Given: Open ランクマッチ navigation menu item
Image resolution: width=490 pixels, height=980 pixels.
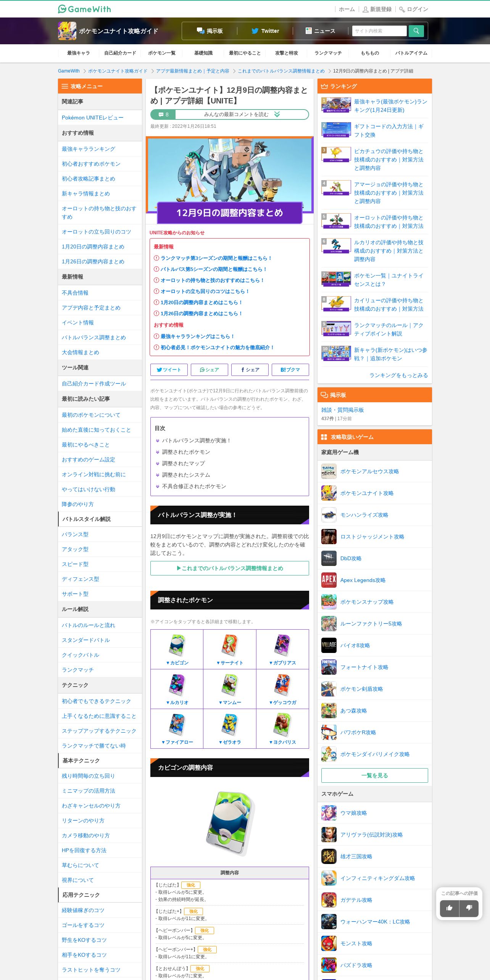Looking at the screenshot, I should (328, 53).
